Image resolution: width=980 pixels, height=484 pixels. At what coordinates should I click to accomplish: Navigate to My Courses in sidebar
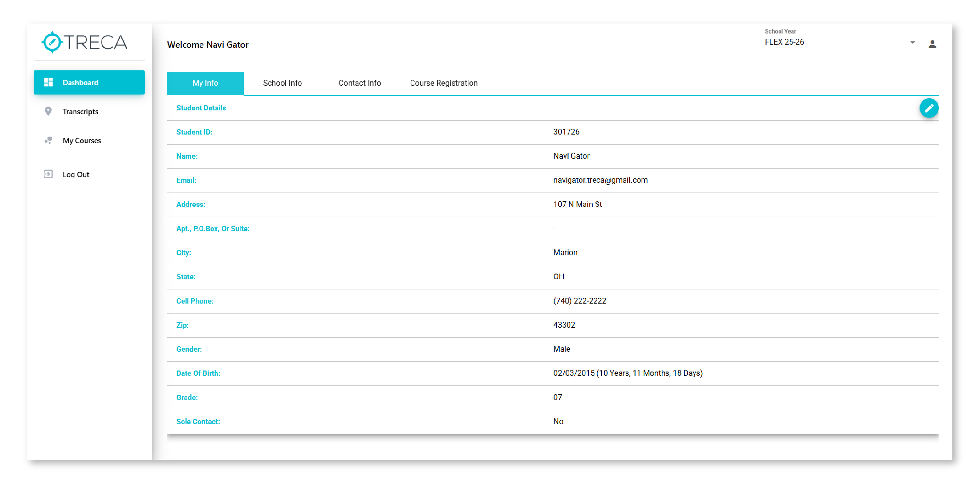tap(82, 141)
